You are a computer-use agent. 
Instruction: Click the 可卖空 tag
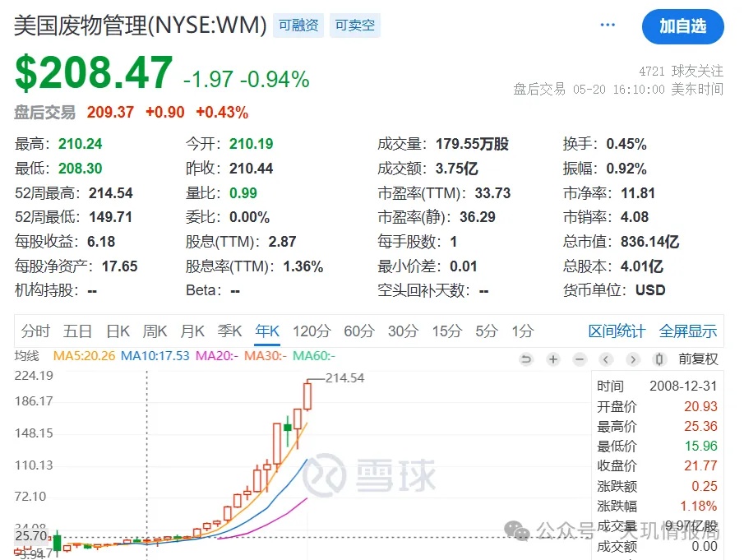point(355,25)
